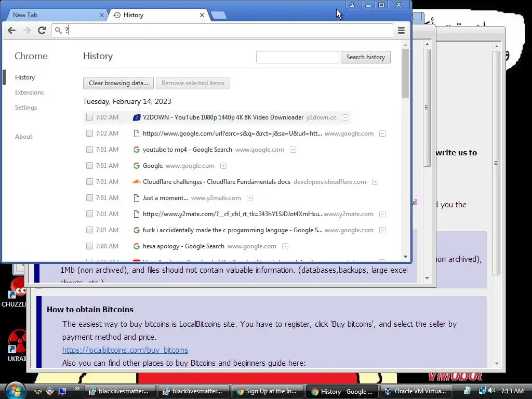
Task: Click the History page scrollbar thumb
Action: pos(405,74)
